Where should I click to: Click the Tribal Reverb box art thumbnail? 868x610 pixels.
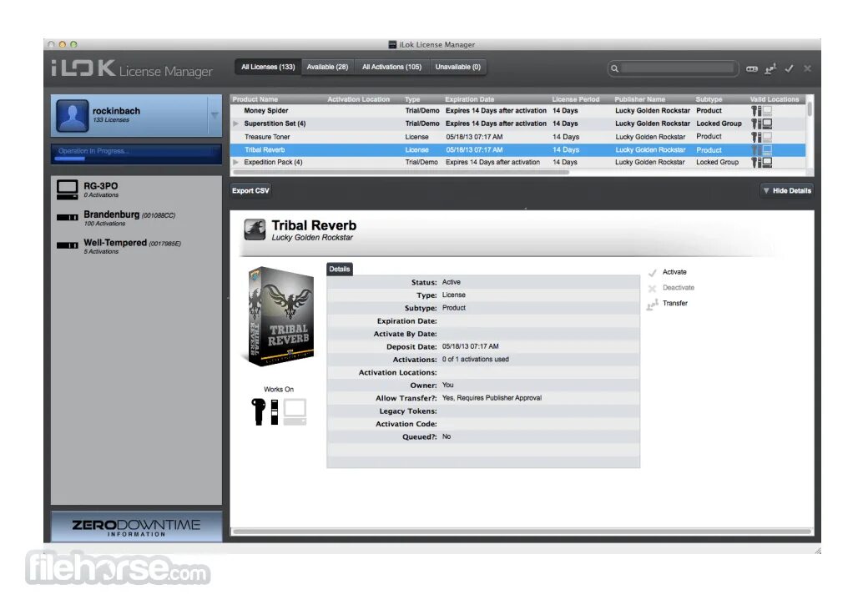(x=280, y=316)
